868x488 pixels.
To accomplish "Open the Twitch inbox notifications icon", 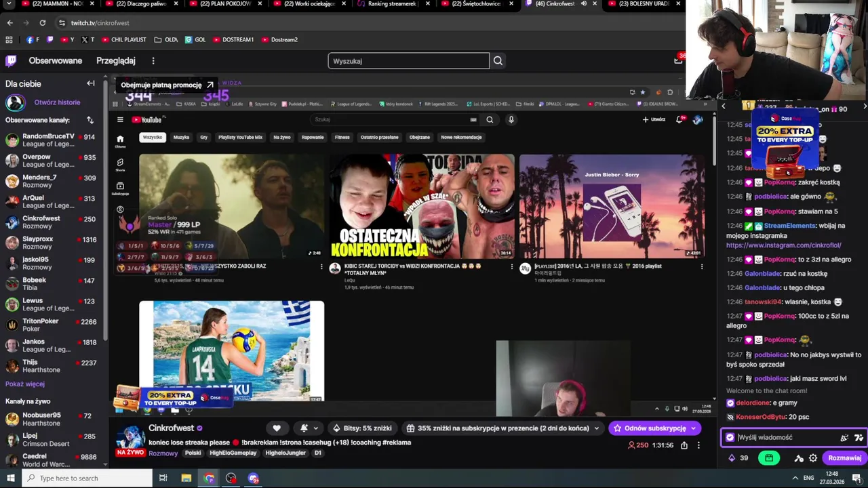I will click(678, 60).
